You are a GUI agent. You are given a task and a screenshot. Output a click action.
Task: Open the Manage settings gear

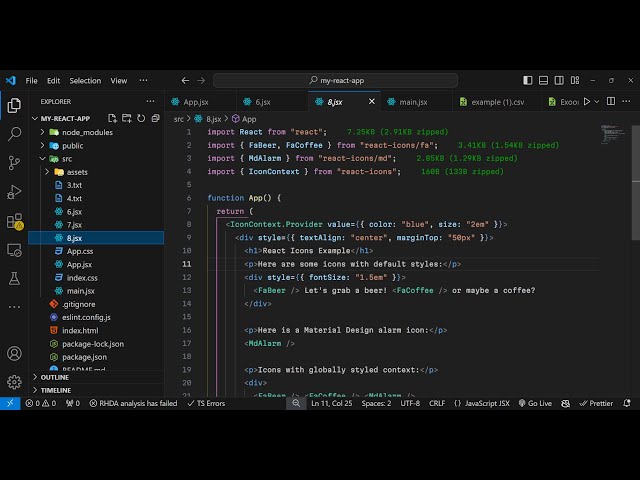point(14,381)
